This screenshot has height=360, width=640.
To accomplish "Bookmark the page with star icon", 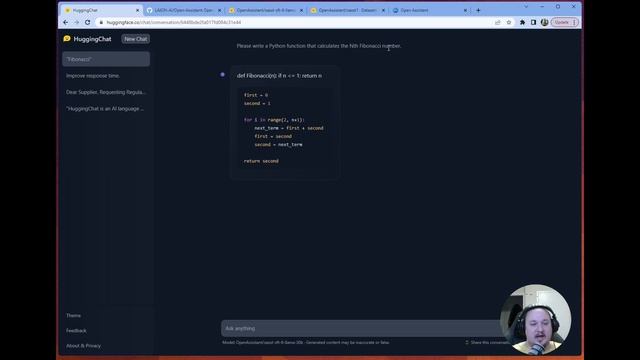I will click(x=509, y=22).
